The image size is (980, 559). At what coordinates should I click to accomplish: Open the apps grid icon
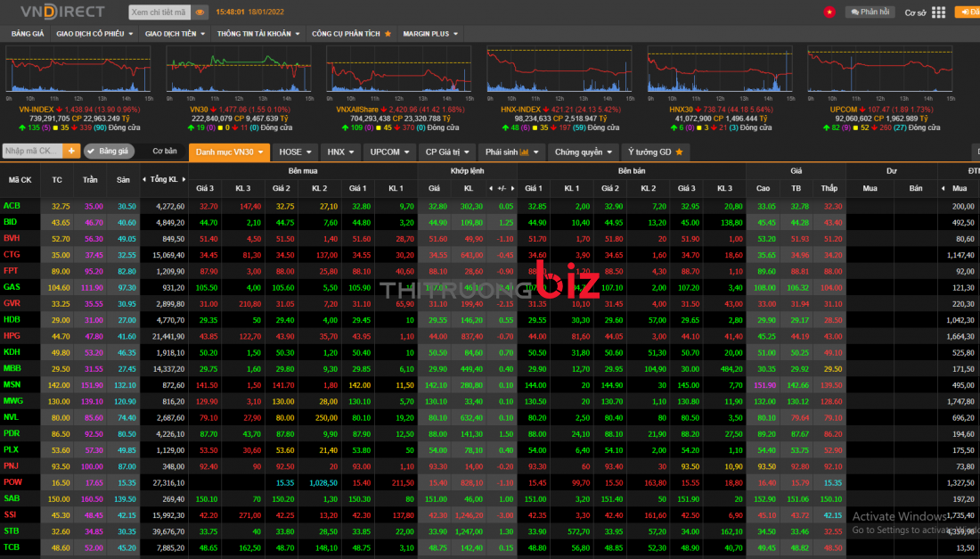point(939,12)
